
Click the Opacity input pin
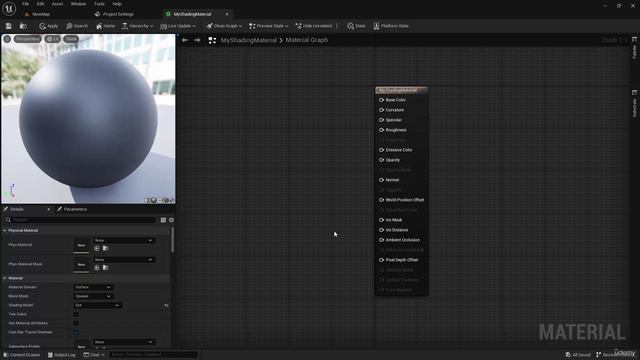tap(381, 160)
